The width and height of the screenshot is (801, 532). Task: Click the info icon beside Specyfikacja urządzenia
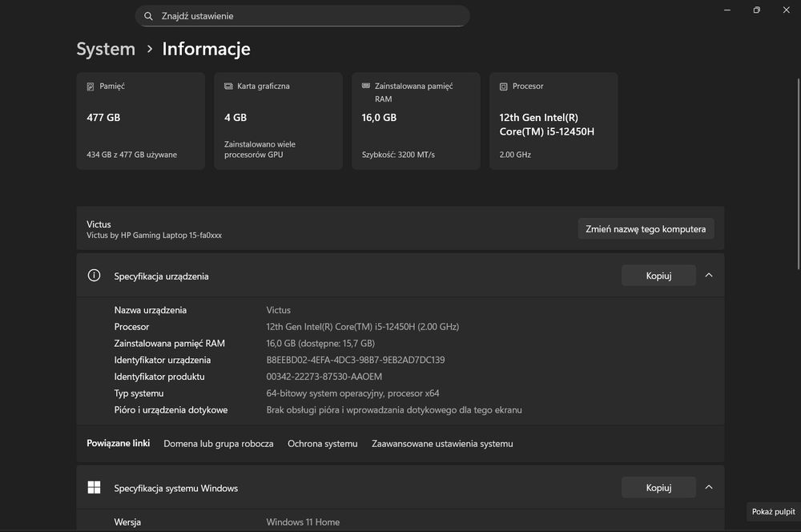click(x=94, y=276)
